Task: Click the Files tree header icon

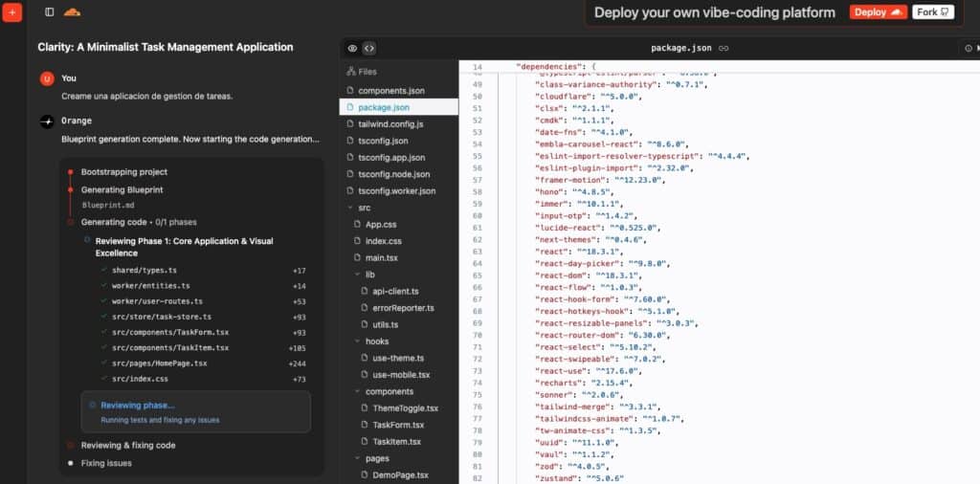Action: 351,71
